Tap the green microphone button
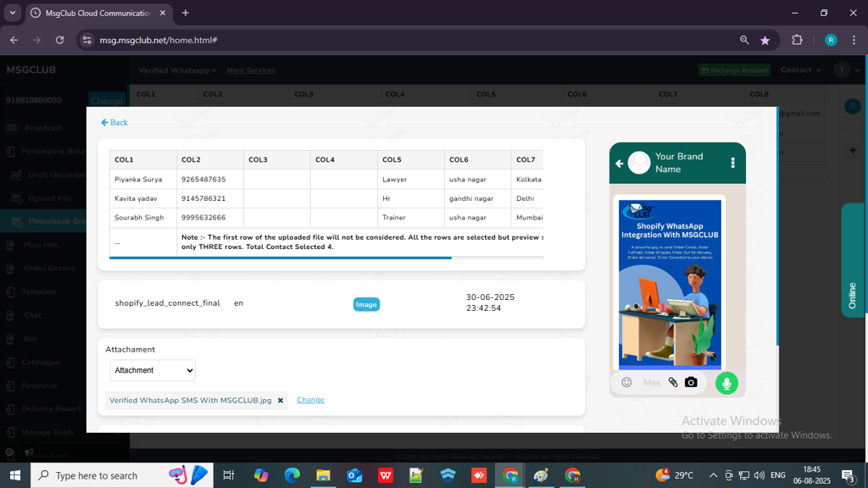The width and height of the screenshot is (868, 488). click(726, 383)
